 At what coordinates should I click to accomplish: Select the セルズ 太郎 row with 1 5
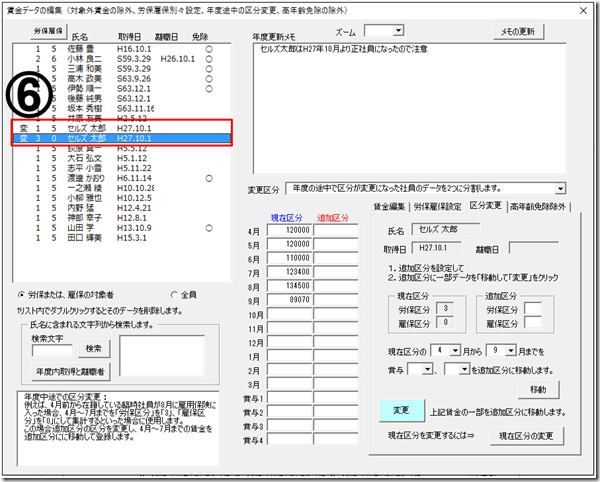[x=122, y=128]
